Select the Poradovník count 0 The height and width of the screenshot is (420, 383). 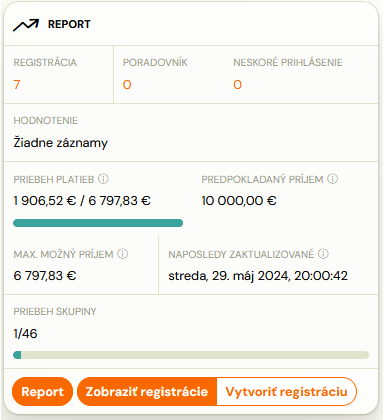coord(127,85)
